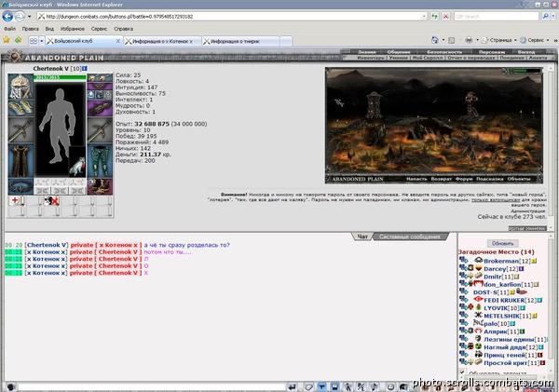Open the Страница toolbar dropdown
Image resolution: width=559 pixels, height=392 pixels.
point(499,40)
